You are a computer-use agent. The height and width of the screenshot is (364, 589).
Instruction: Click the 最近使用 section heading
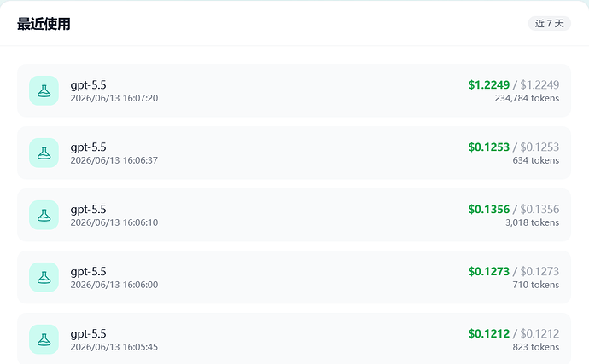point(44,24)
